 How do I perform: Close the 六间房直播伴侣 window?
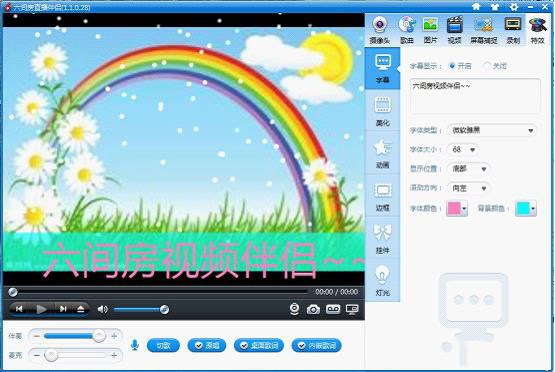tap(545, 6)
